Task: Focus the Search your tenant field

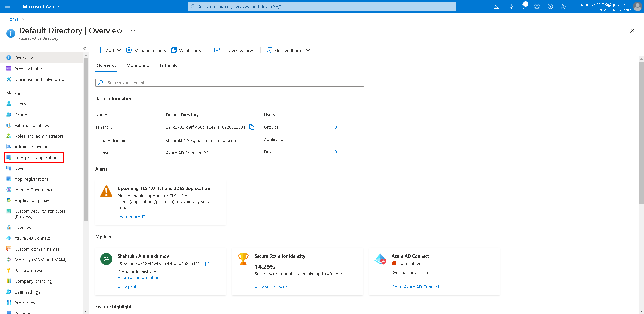Action: (x=229, y=83)
